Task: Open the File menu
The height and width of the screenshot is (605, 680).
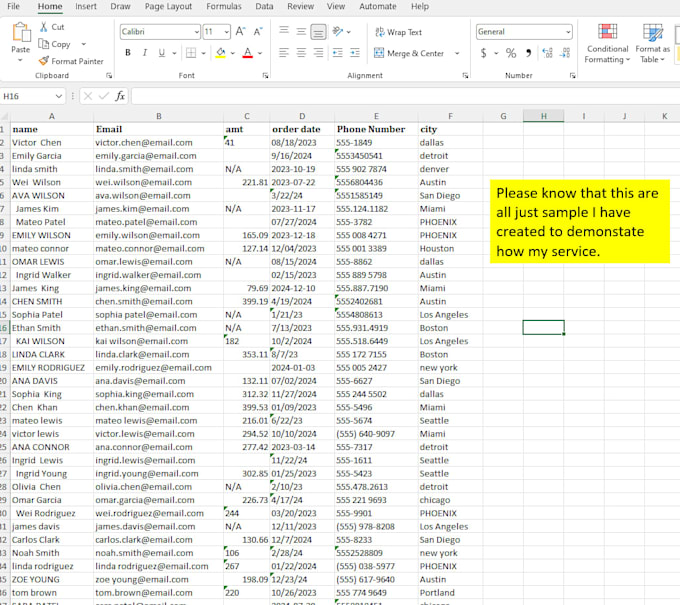Action: (x=13, y=7)
